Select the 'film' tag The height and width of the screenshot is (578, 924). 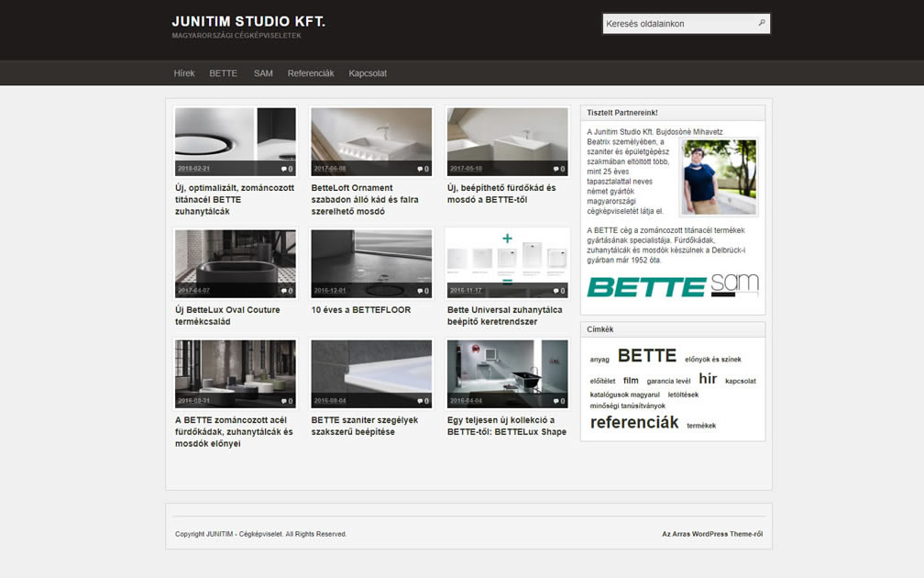pos(631,381)
